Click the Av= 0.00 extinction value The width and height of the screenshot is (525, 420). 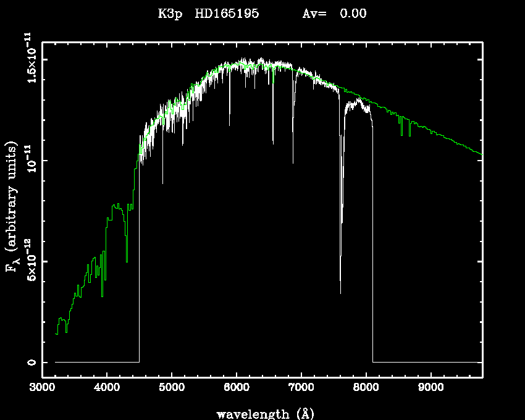pyautogui.click(x=334, y=14)
